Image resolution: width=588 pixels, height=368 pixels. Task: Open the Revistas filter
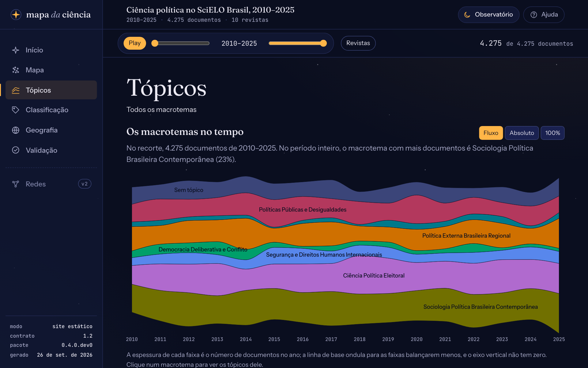358,43
